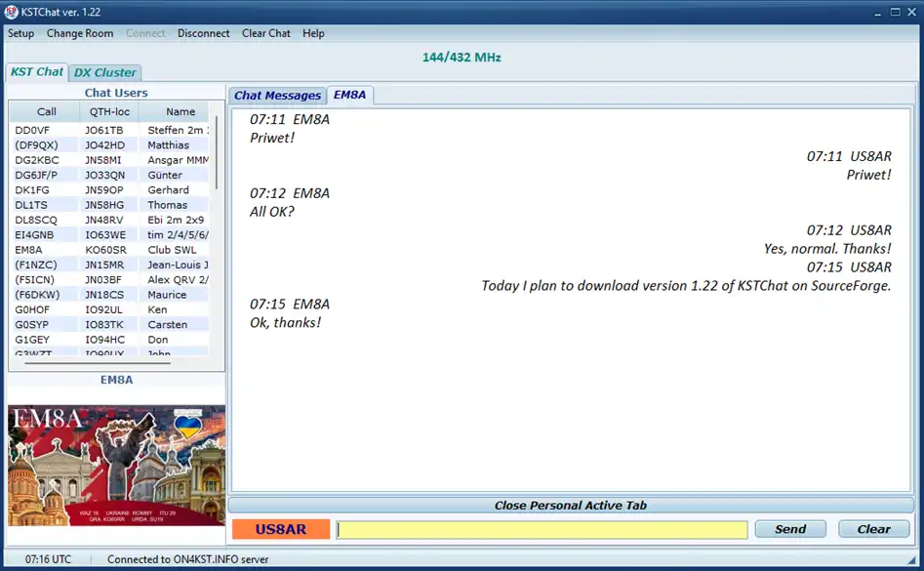Click Disconnect in the menu bar
The image size is (924, 571).
[203, 33]
